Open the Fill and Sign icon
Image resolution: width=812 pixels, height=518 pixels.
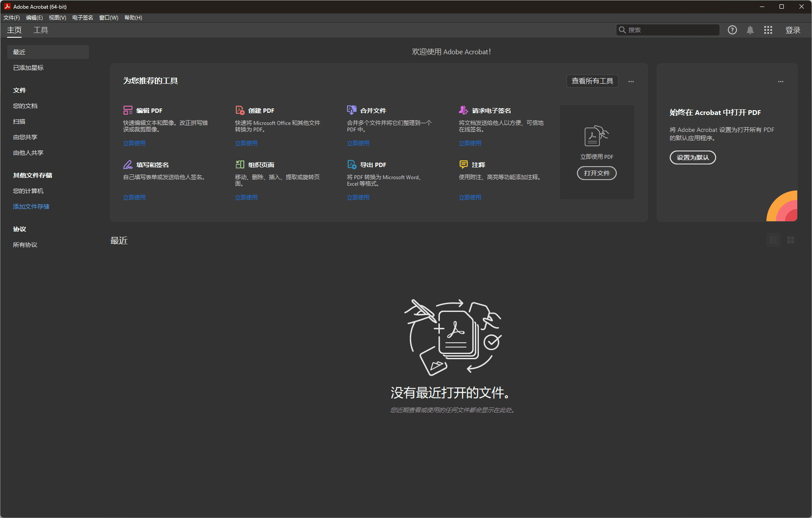[128, 164]
